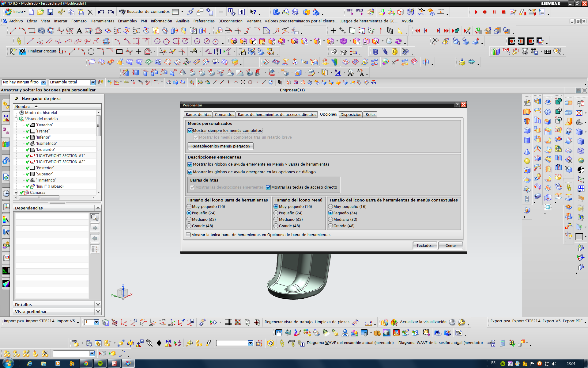Open the Herramientas menu
The width and height of the screenshot is (588, 368).
tap(102, 21)
